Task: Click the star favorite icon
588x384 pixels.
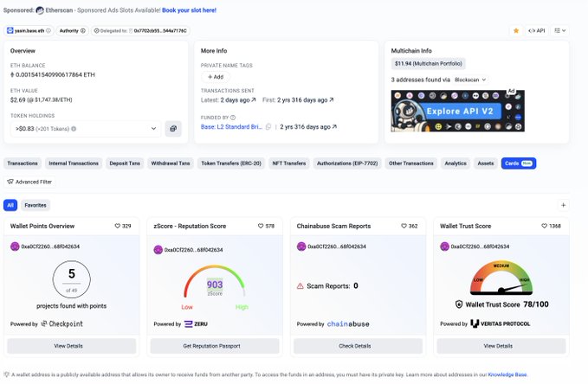Action: point(516,31)
